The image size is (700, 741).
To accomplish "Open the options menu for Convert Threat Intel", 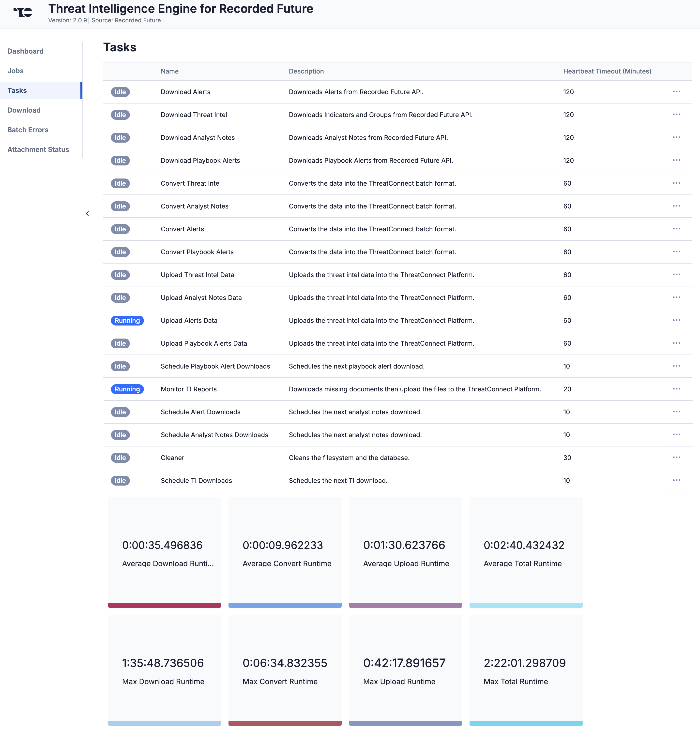I will click(676, 183).
